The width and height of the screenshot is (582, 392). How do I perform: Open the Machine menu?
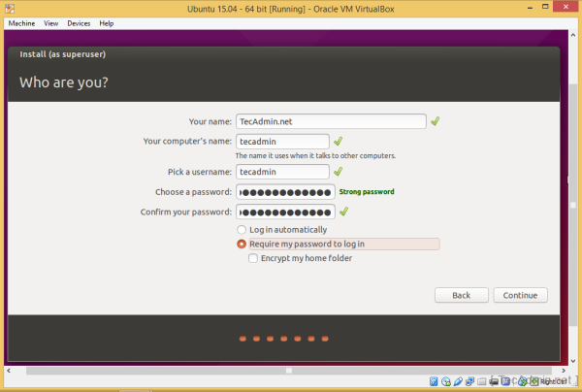click(21, 22)
